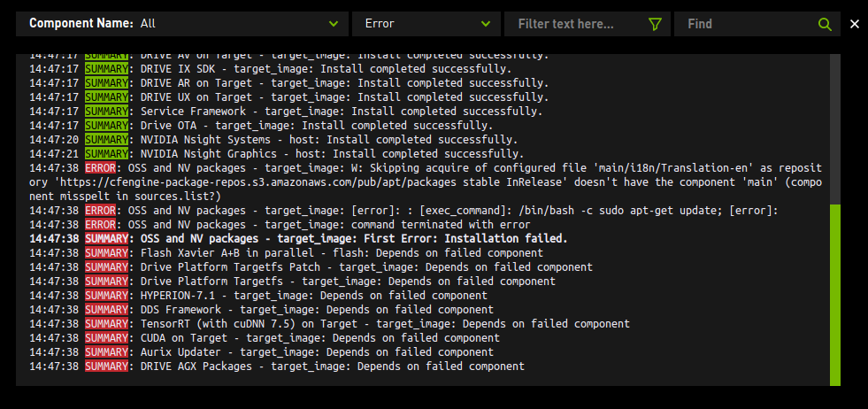Click scrollbar track above the green thumb
Screen dimensions: 868x409
pyautogui.click(x=835, y=124)
